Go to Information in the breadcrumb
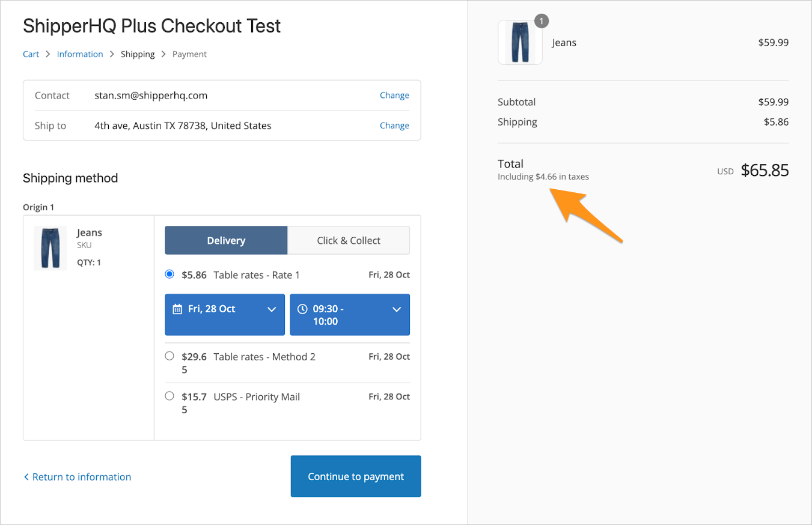The image size is (812, 525). coord(80,54)
